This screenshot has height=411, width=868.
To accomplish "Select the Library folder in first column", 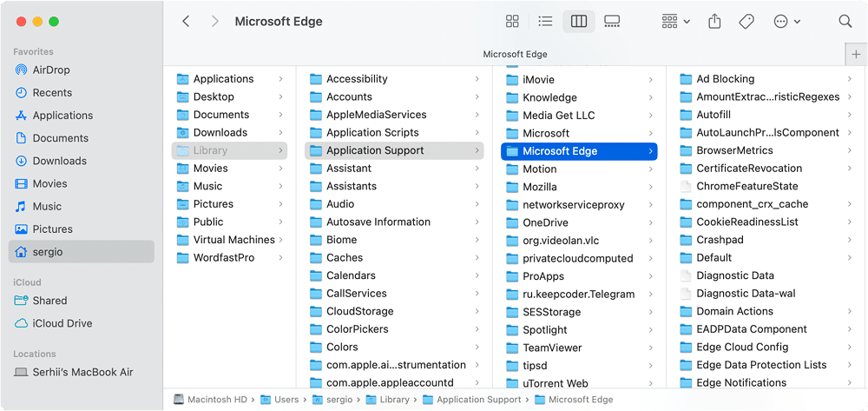I will tap(229, 150).
